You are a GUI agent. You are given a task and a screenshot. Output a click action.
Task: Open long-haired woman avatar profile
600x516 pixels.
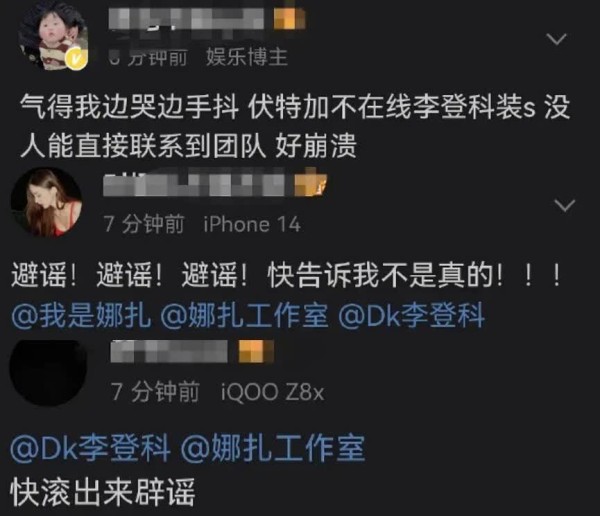point(46,202)
